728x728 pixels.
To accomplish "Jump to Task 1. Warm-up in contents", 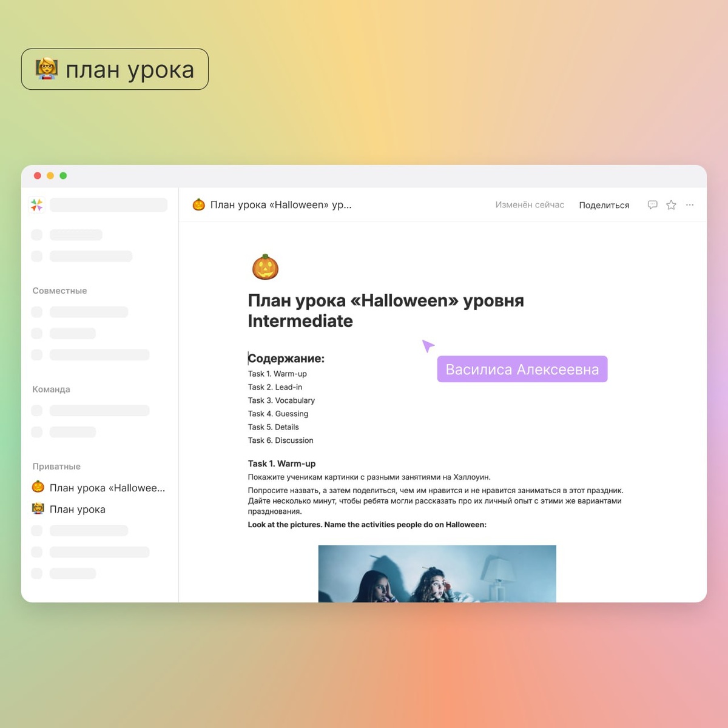I will point(277,374).
